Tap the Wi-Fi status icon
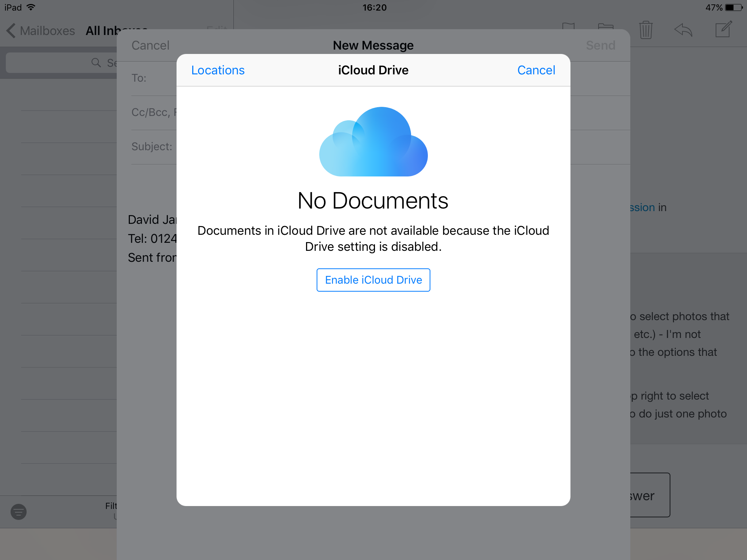Image resolution: width=747 pixels, height=560 pixels. point(31,7)
